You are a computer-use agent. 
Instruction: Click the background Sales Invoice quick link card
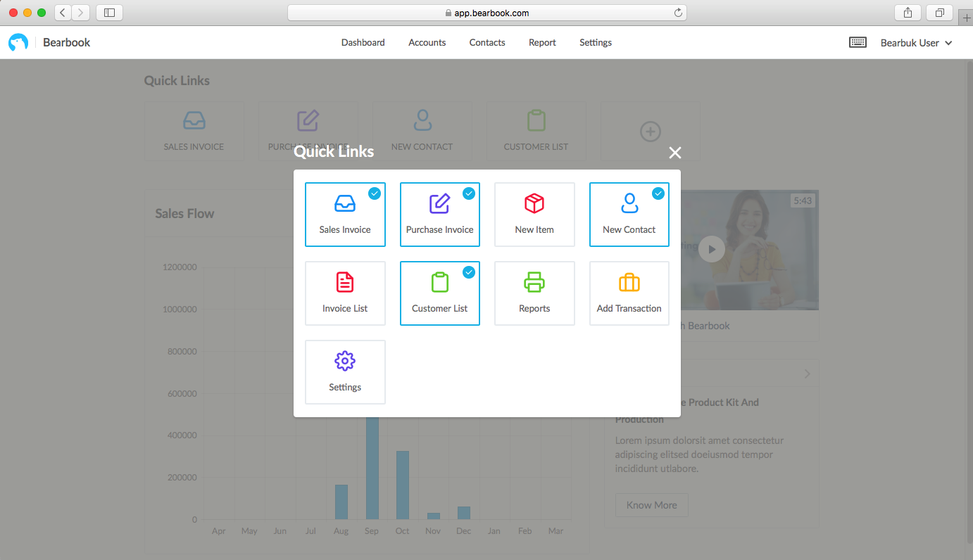click(194, 130)
